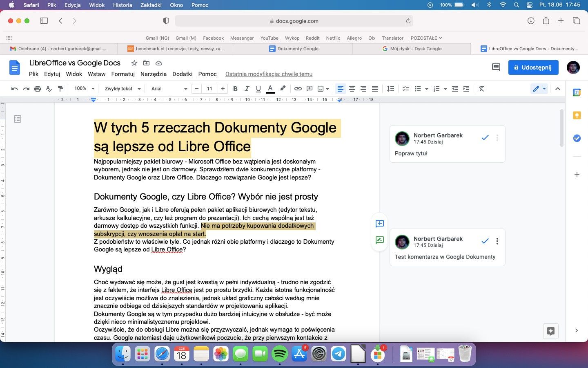Show document outline icon at left

tap(18, 119)
